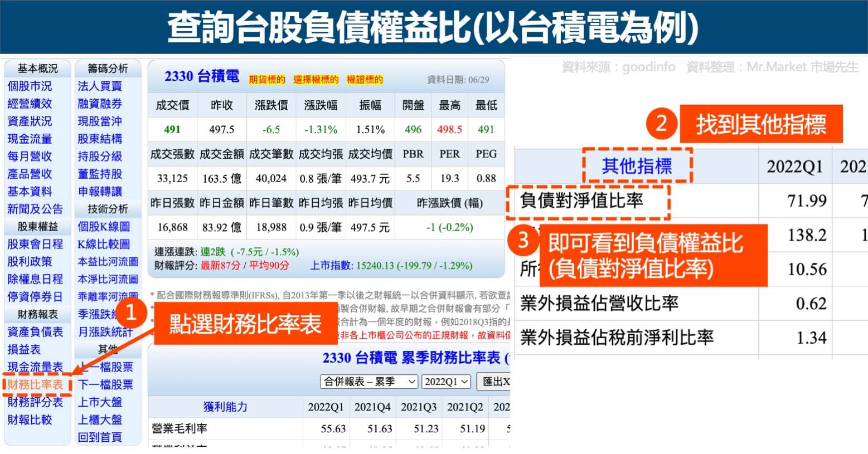The width and height of the screenshot is (868, 454).
Task: Open 持股分級 link
Action: pos(100,157)
